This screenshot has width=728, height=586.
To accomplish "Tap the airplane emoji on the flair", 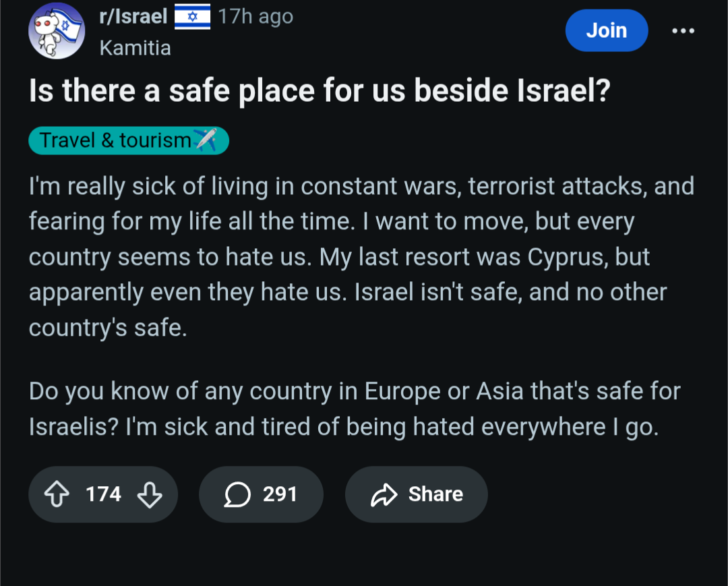I will 205,141.
